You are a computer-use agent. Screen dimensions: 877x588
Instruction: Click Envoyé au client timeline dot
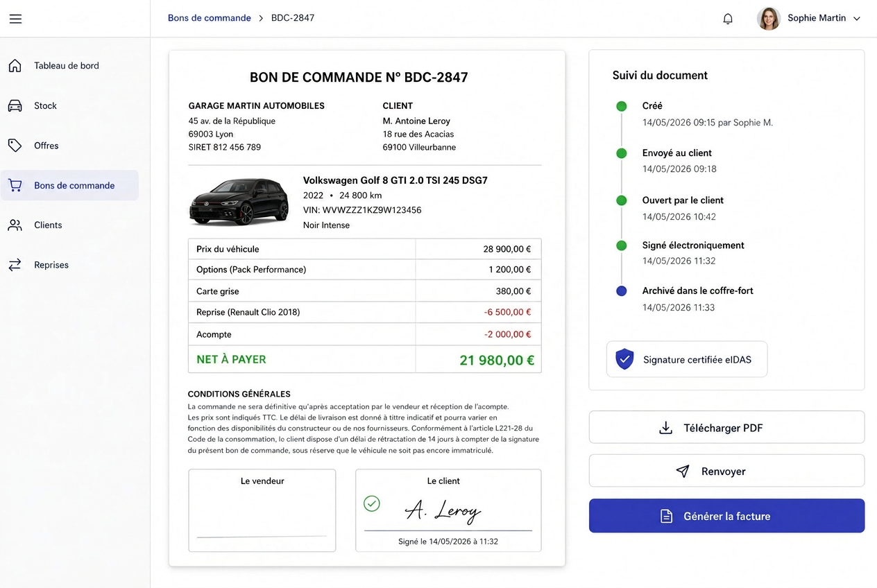622,153
